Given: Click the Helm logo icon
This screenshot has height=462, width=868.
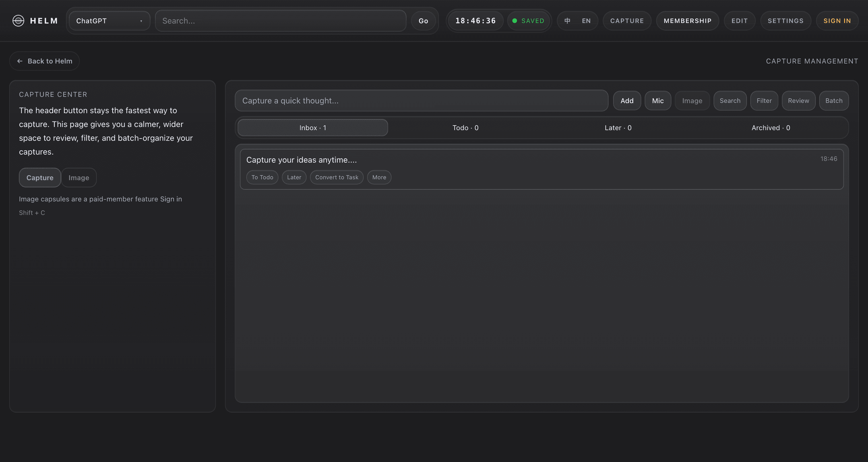Looking at the screenshot, I should pos(18,21).
